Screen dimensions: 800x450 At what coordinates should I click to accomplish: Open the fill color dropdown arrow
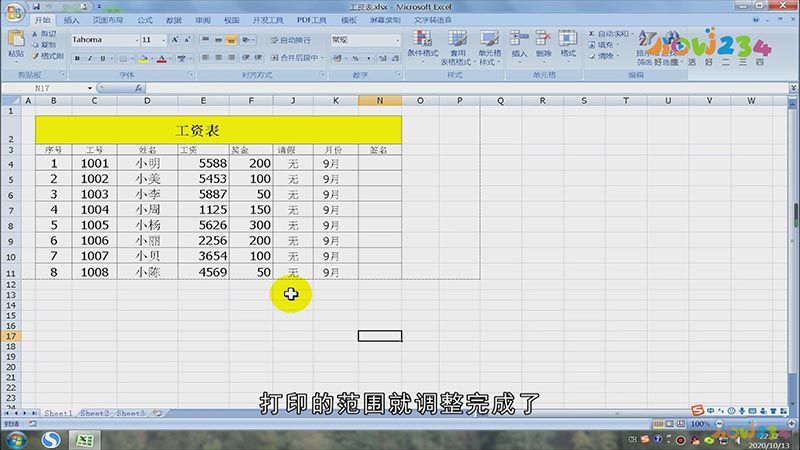[152, 59]
